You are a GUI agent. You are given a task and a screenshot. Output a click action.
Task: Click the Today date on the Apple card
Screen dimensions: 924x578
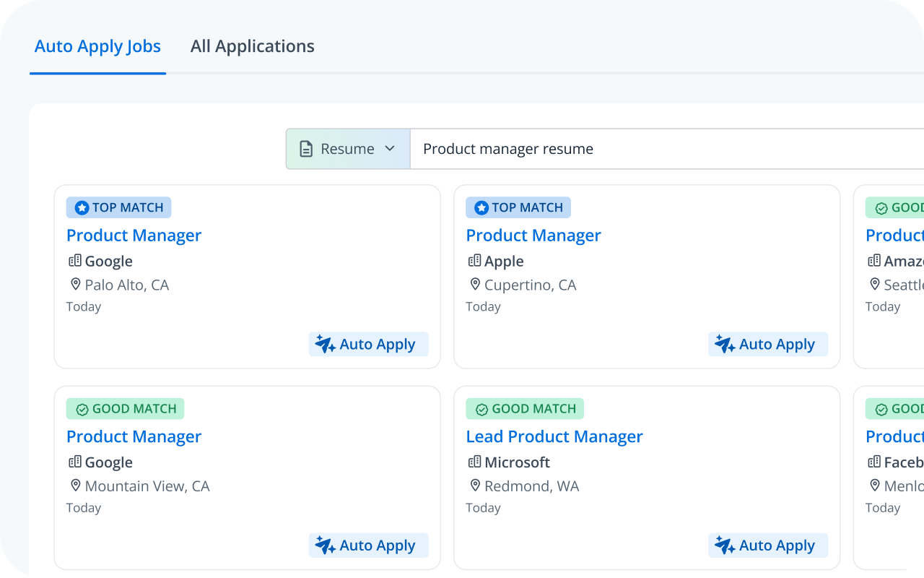click(x=484, y=306)
